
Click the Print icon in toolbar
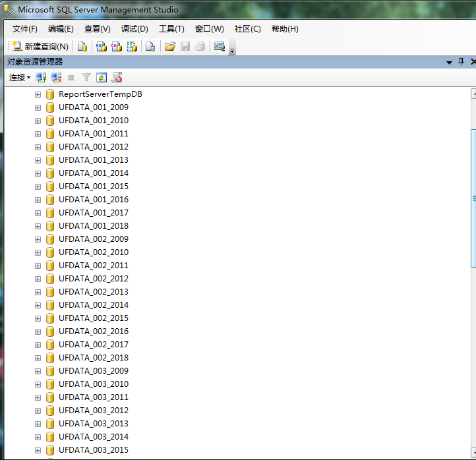tap(200, 46)
